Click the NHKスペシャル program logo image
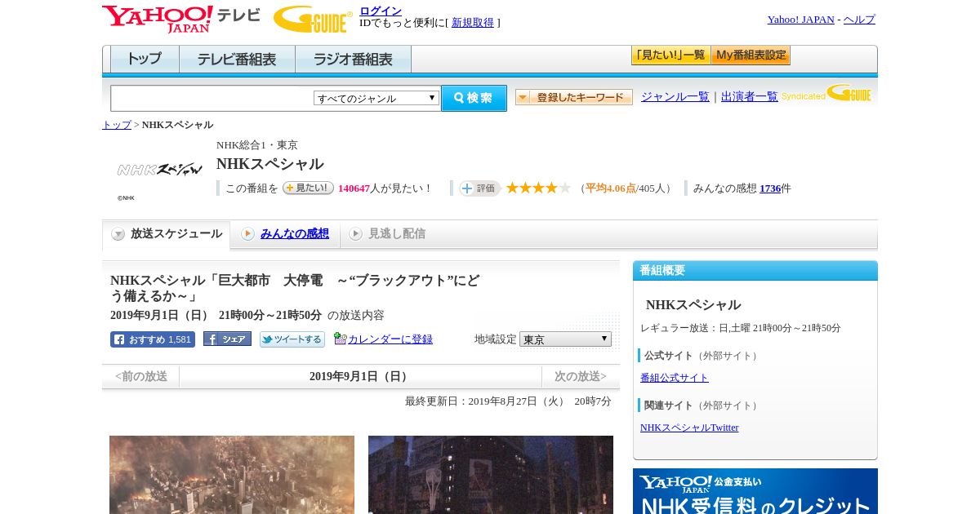The height and width of the screenshot is (514, 980). 159,170
